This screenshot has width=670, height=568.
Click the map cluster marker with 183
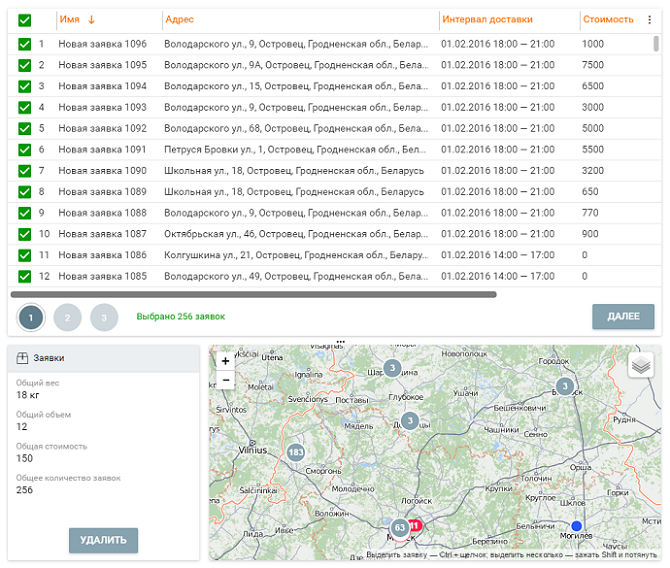pos(295,453)
